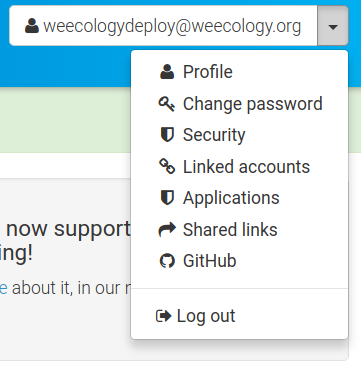Screen dimensions: 361x365
Task: Follow the blue link before 'about it'
Action: pos(4,289)
